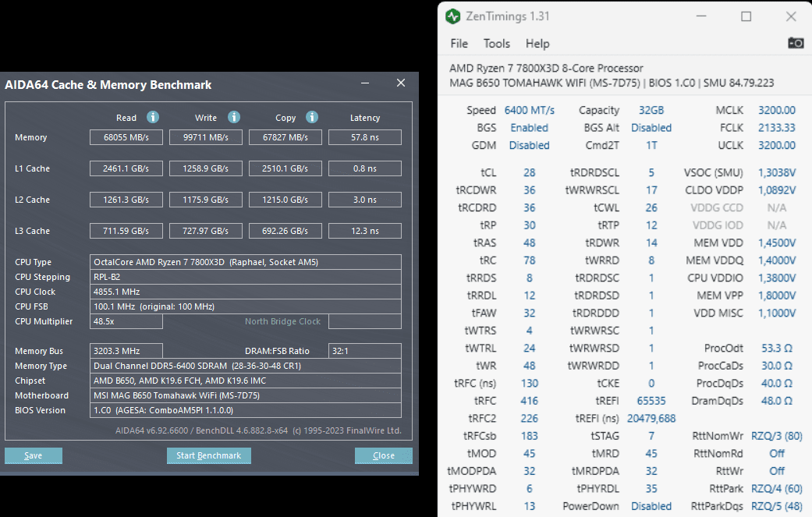Select the Memory Read value 68055 MB/s
Image resolution: width=812 pixels, height=517 pixels.
pos(126,137)
